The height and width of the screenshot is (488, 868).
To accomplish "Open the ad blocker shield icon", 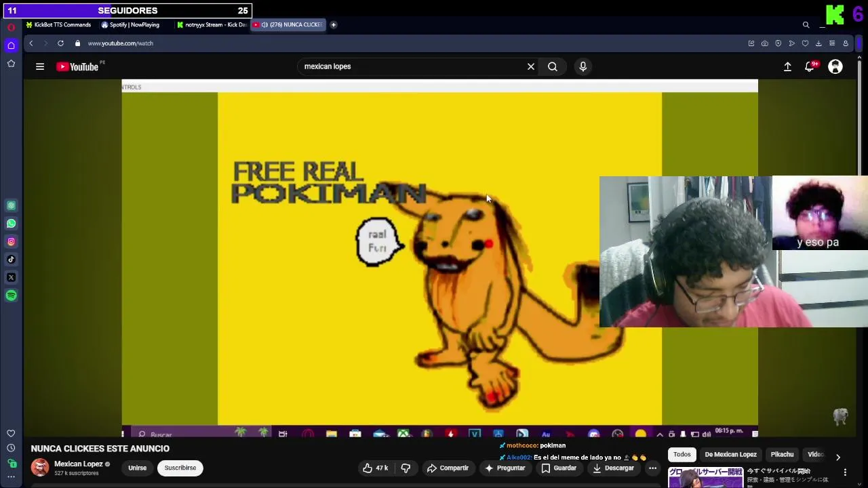I will pyautogui.click(x=778, y=43).
